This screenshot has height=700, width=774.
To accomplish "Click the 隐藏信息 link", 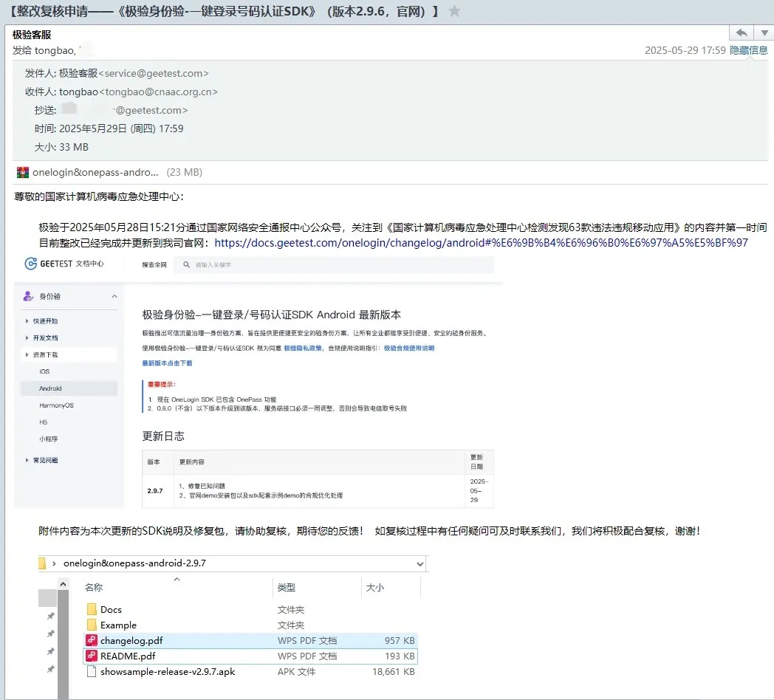I will point(748,50).
